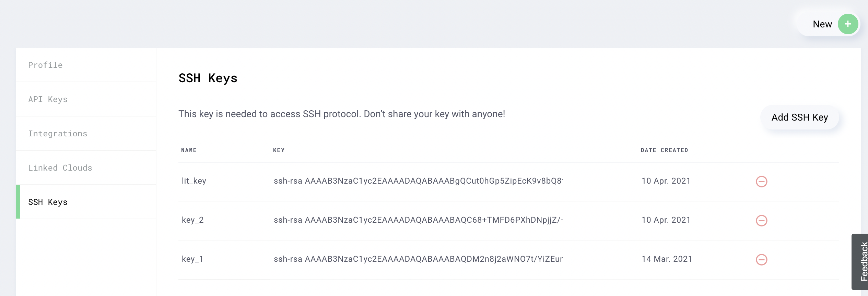Open the Profile settings tab
868x296 pixels.
click(86, 65)
